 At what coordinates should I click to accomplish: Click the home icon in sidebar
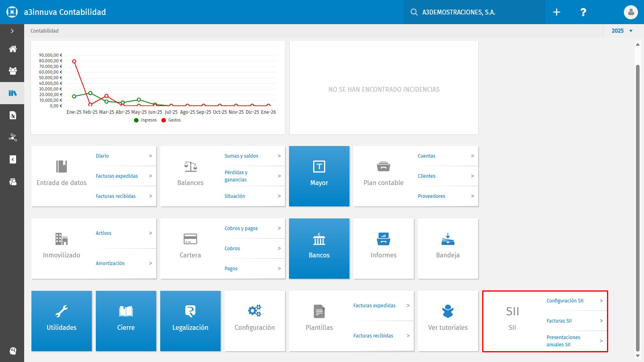(12, 49)
